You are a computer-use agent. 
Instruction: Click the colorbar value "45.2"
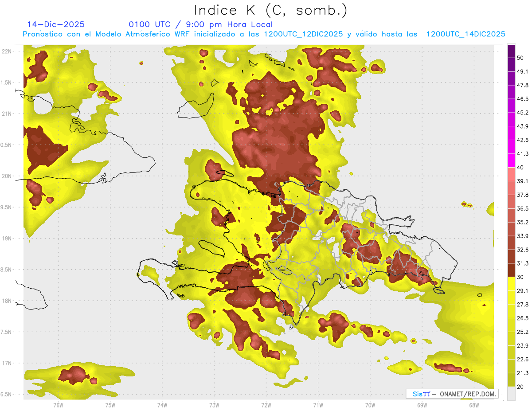[x=523, y=113]
